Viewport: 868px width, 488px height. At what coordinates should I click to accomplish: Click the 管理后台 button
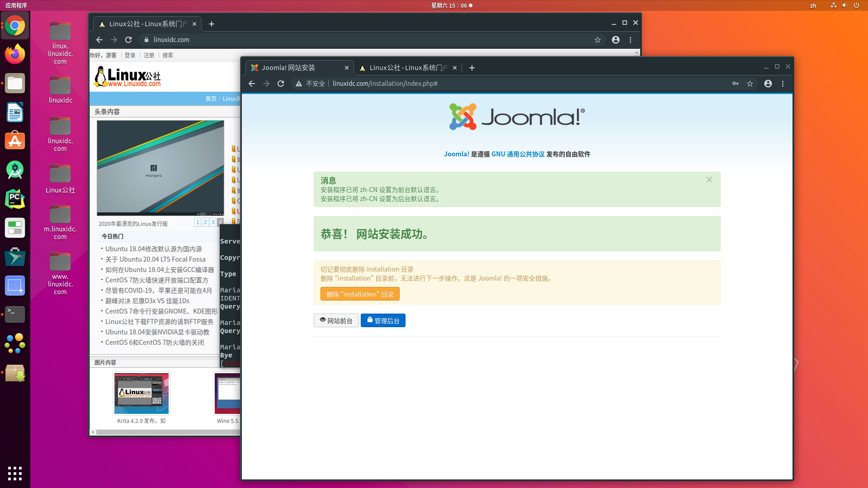click(x=383, y=320)
